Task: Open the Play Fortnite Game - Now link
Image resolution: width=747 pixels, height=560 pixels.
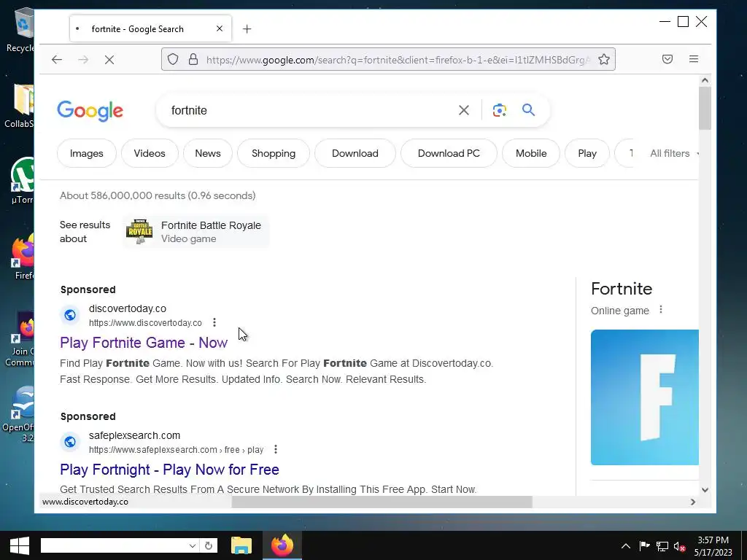Action: 144,343
